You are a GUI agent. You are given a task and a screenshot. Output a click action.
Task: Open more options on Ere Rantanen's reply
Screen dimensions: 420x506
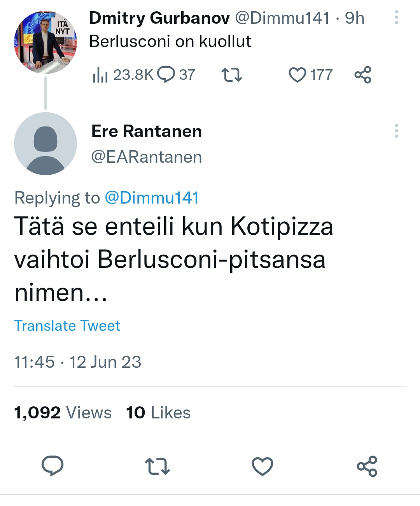[x=396, y=131]
